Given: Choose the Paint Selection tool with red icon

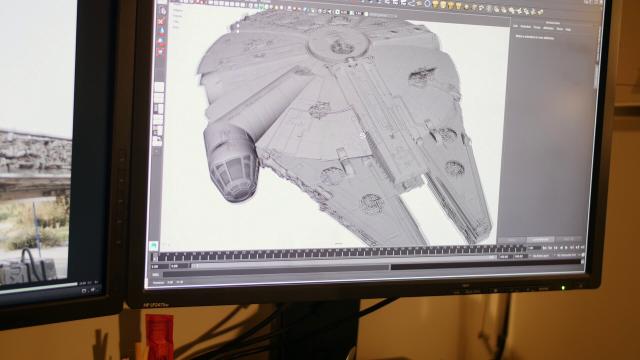Looking at the screenshot, I should (162, 22).
